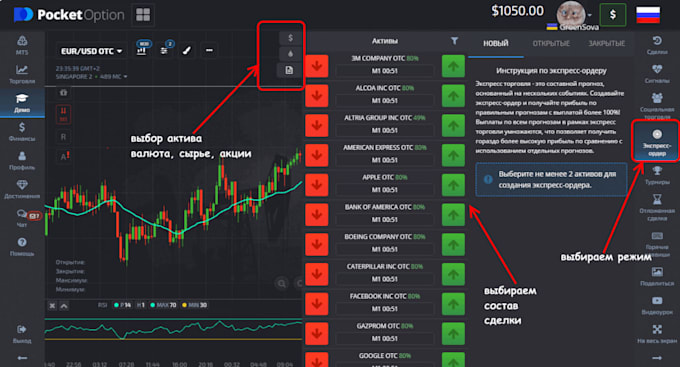This screenshot has height=367, width=680.
Task: Open the Достижения diamond icon
Action: coord(22,189)
